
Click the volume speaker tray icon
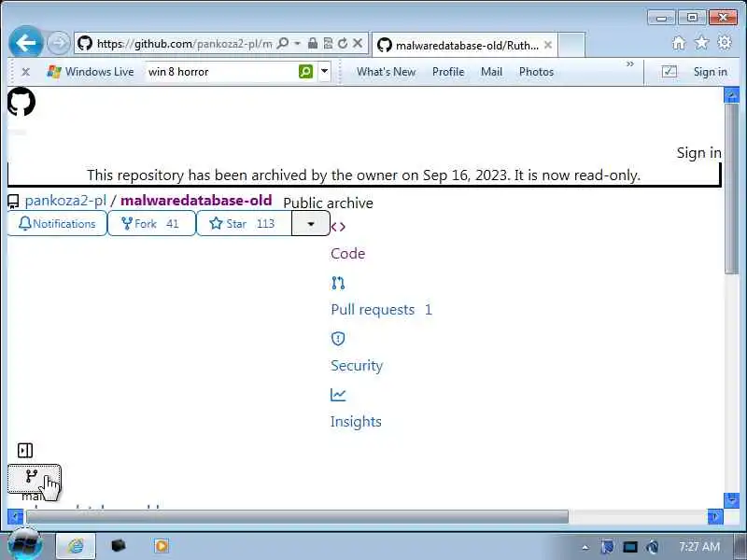(x=653, y=547)
